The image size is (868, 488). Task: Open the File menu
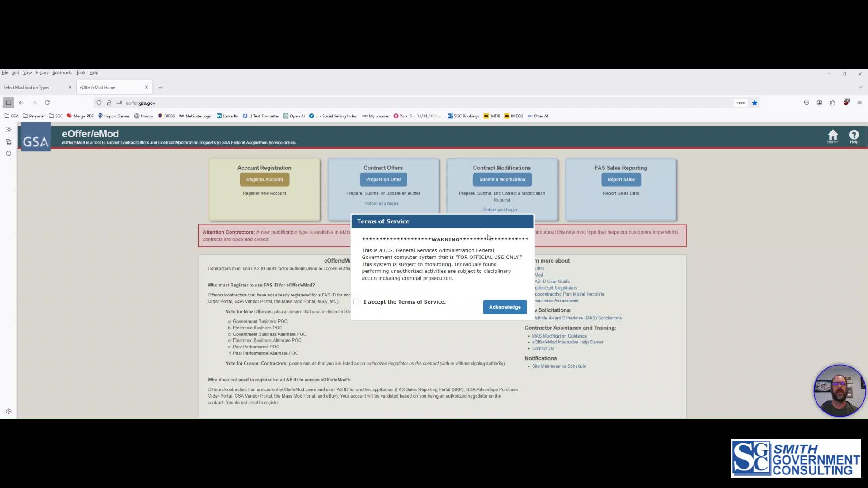coord(5,72)
